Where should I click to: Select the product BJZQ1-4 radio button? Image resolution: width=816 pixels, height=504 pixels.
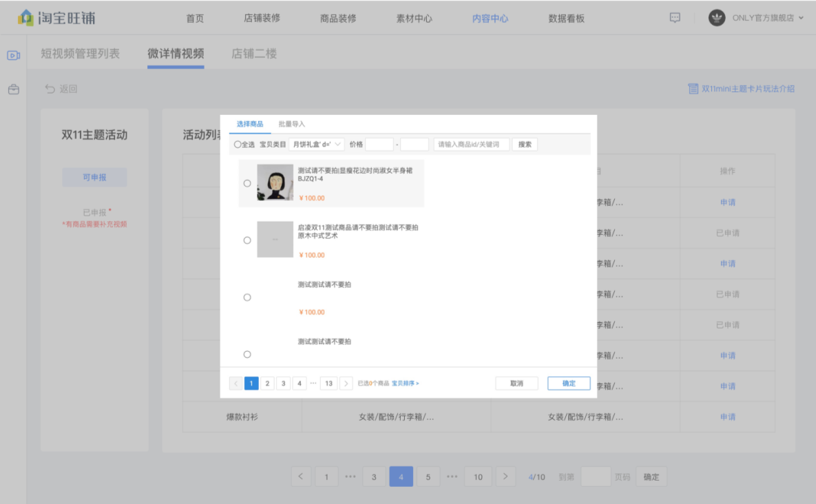pos(247,183)
